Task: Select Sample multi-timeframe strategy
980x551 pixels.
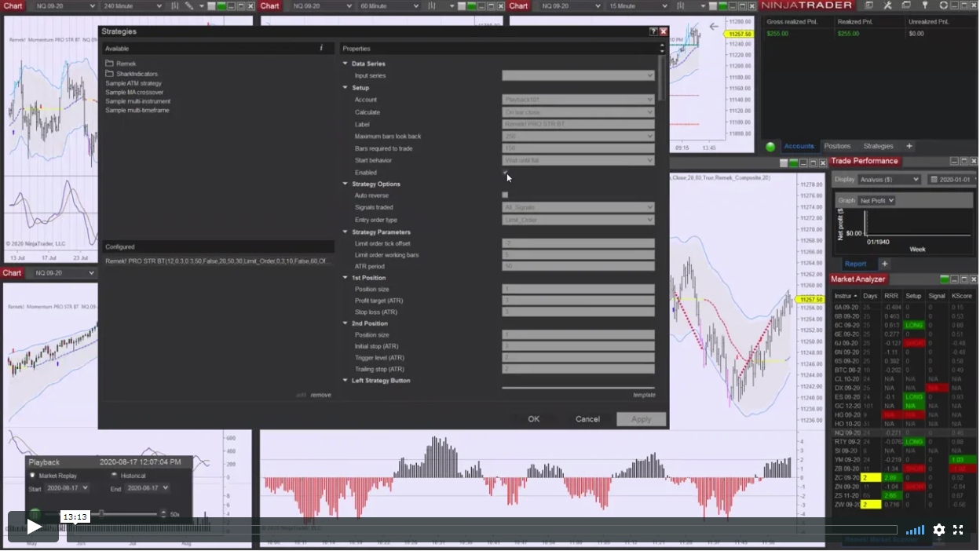Action: (x=137, y=111)
